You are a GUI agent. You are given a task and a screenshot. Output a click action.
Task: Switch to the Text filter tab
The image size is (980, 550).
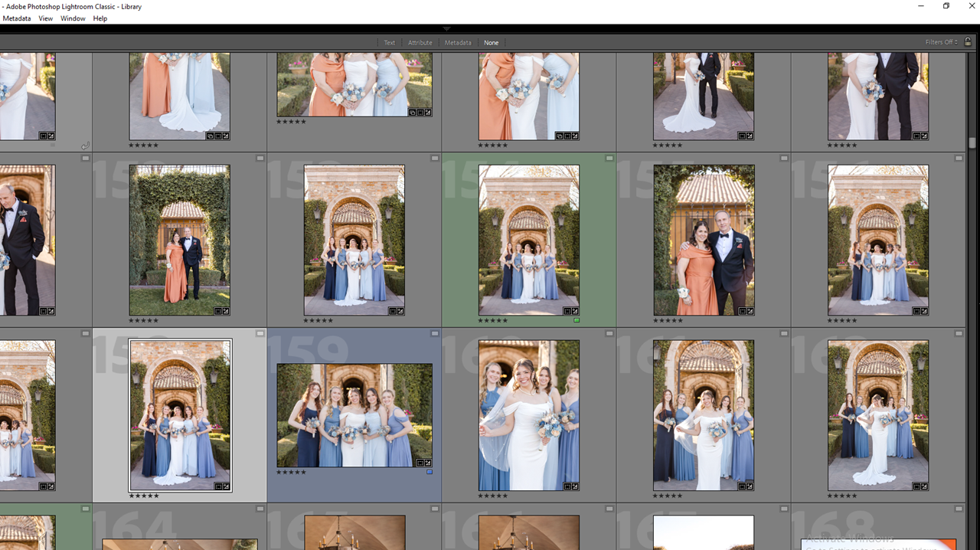(390, 43)
